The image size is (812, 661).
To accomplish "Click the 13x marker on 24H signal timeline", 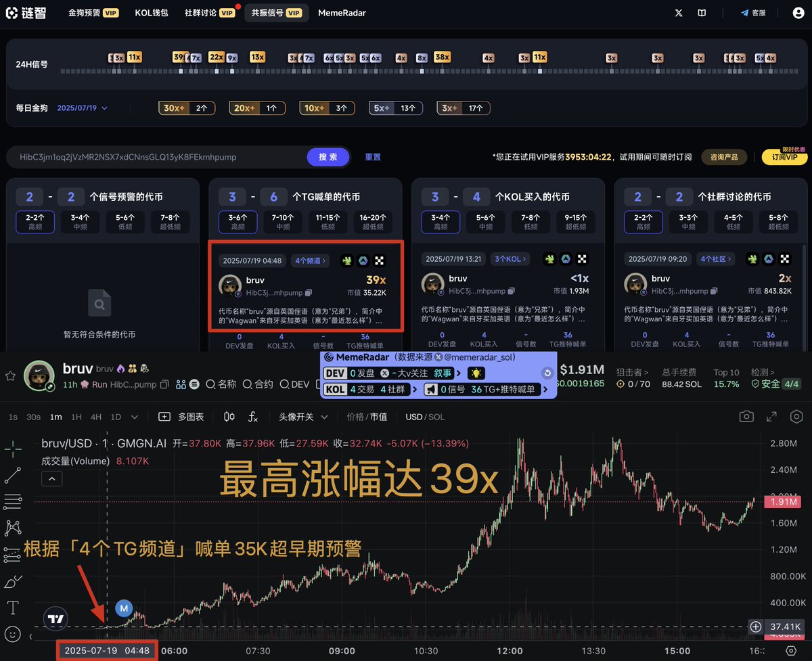I will [x=257, y=57].
